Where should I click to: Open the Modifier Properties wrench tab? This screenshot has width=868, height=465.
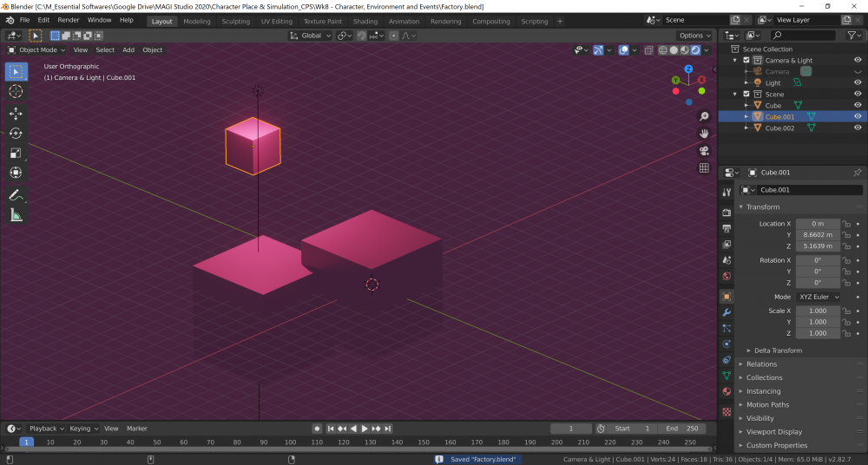pyautogui.click(x=727, y=313)
